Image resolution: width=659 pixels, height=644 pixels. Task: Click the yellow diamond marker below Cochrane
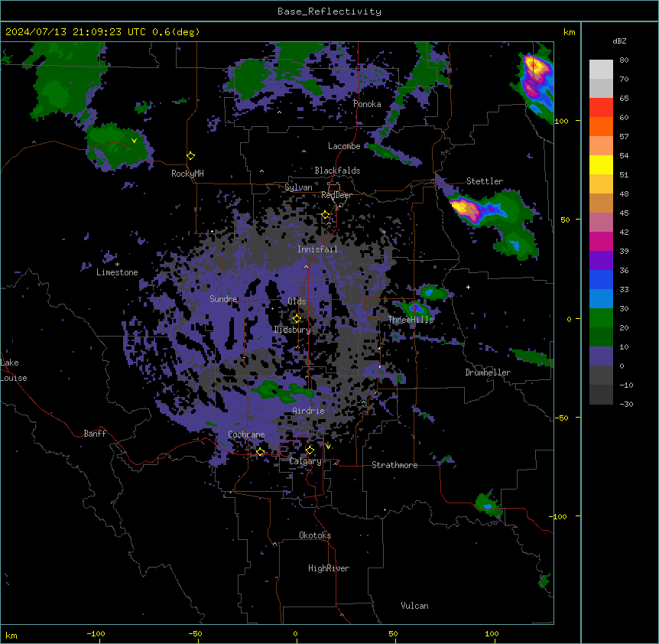click(260, 452)
